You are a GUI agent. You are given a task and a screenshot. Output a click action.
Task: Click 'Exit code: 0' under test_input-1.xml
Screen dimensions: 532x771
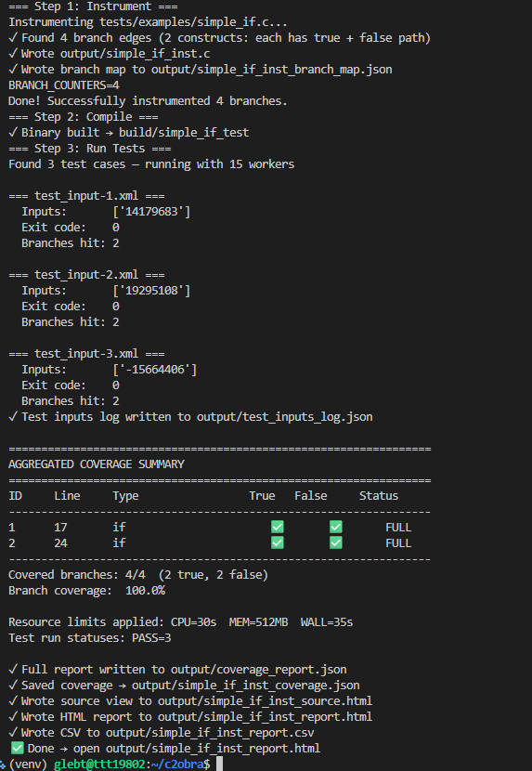pyautogui.click(x=71, y=228)
